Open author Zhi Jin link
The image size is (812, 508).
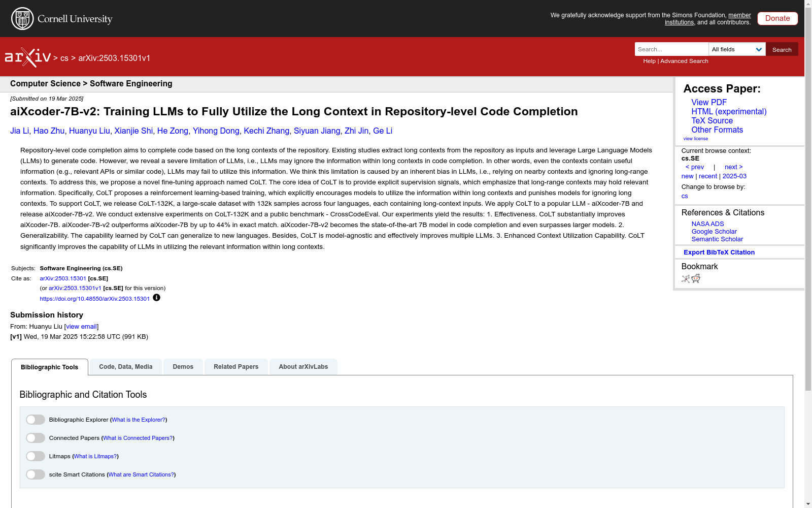click(356, 131)
